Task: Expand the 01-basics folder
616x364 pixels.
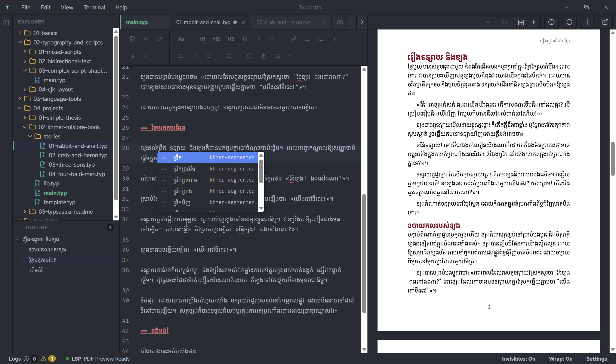Action: click(20, 33)
